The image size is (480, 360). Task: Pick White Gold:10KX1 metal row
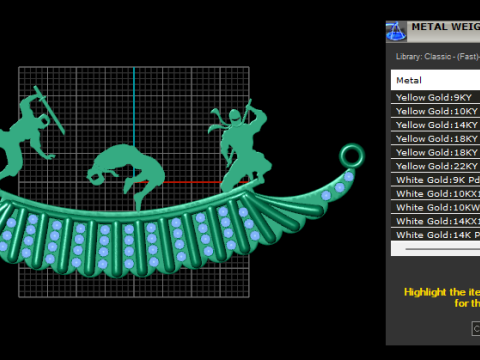pos(435,193)
